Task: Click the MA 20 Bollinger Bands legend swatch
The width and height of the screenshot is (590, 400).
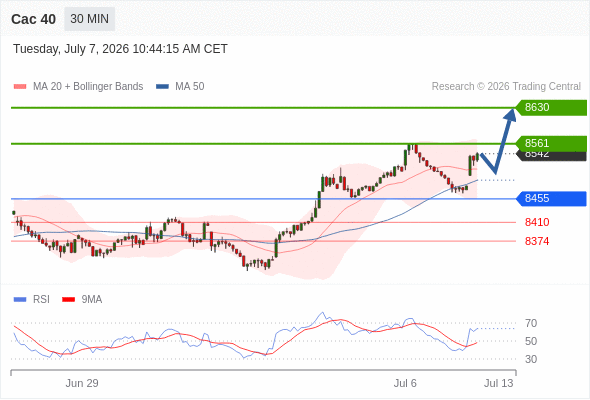Action: tap(20, 87)
